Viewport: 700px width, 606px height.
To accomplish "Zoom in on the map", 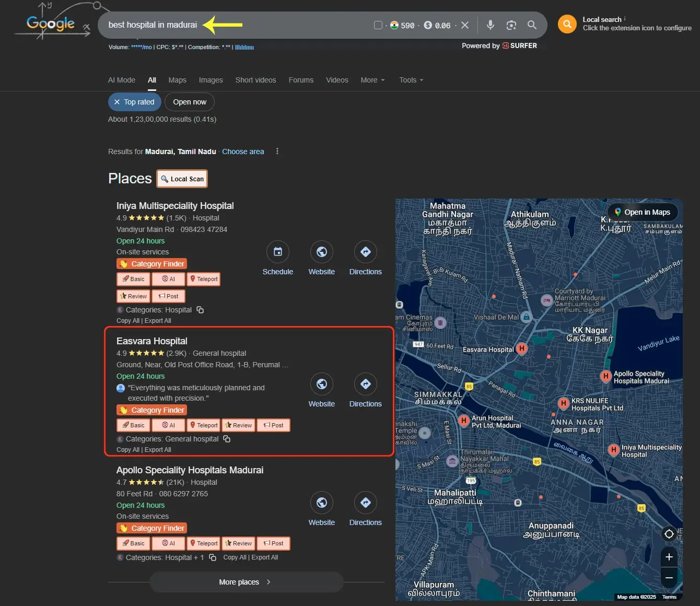I will point(669,557).
